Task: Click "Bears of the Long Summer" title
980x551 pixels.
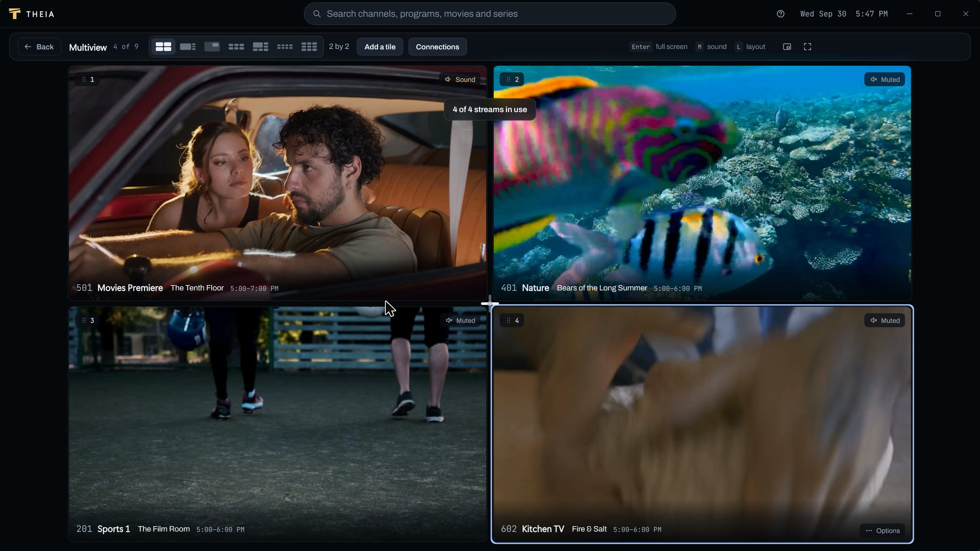Action: tap(602, 288)
